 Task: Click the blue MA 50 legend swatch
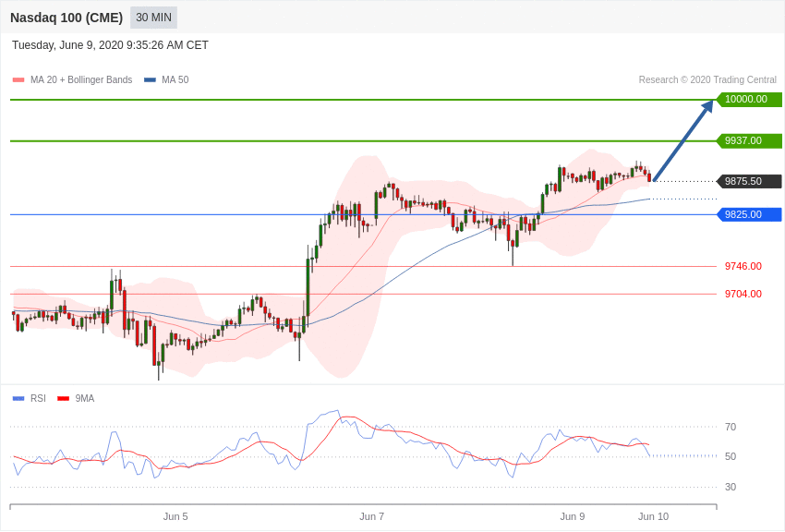click(x=150, y=80)
